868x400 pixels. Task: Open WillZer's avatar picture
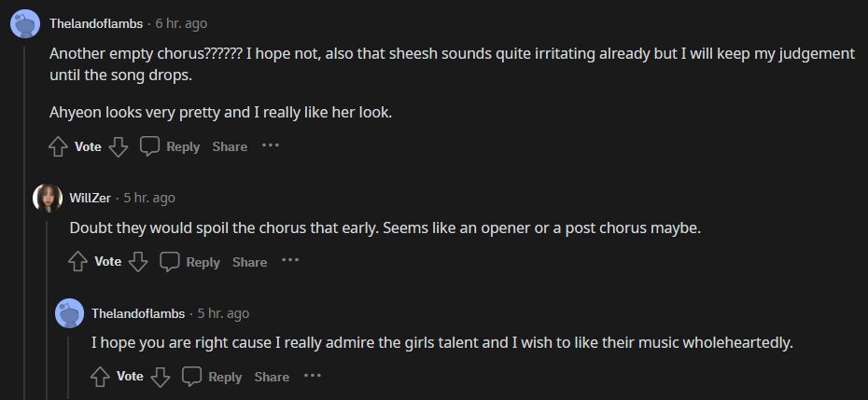[48, 198]
